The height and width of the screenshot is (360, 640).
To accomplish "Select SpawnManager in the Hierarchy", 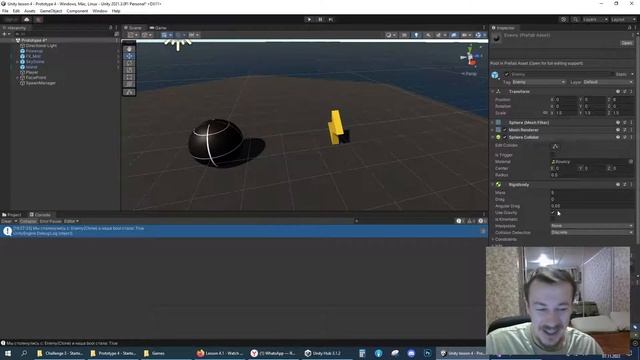I will (41, 83).
